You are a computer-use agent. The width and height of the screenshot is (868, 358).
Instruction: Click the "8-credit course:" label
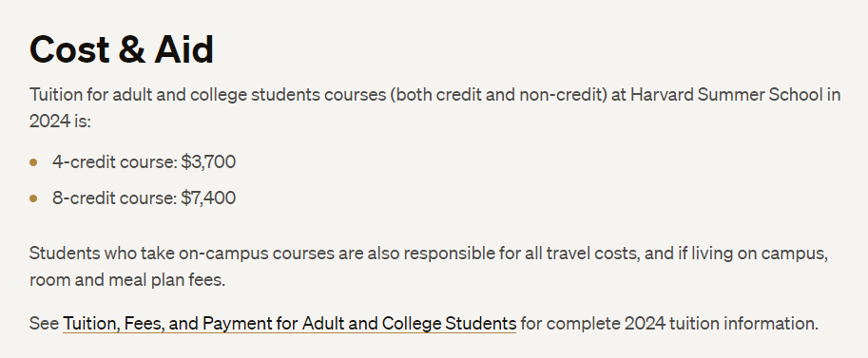115,198
